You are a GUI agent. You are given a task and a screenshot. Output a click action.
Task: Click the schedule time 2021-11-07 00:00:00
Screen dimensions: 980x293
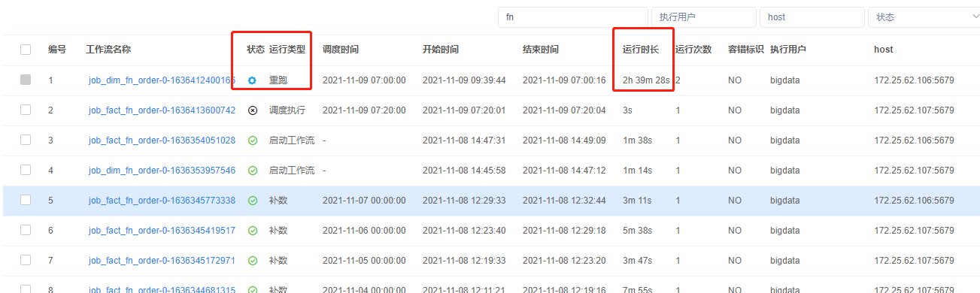(x=364, y=201)
